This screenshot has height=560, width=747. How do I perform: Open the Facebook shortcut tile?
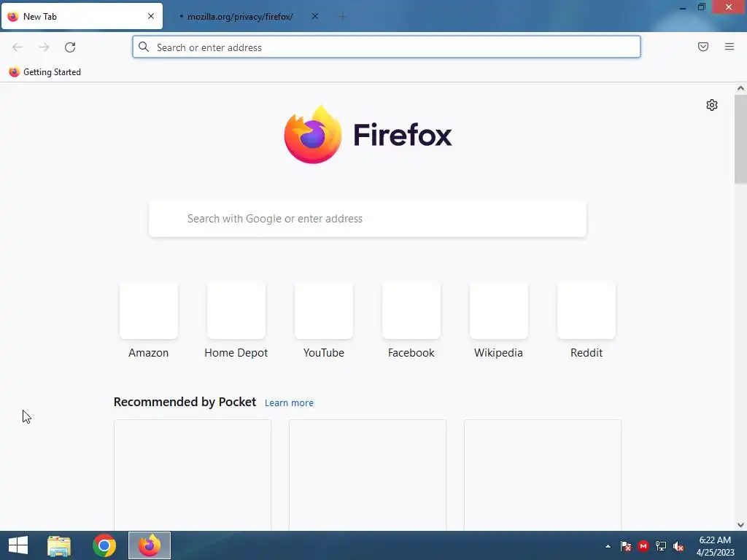[x=411, y=322]
